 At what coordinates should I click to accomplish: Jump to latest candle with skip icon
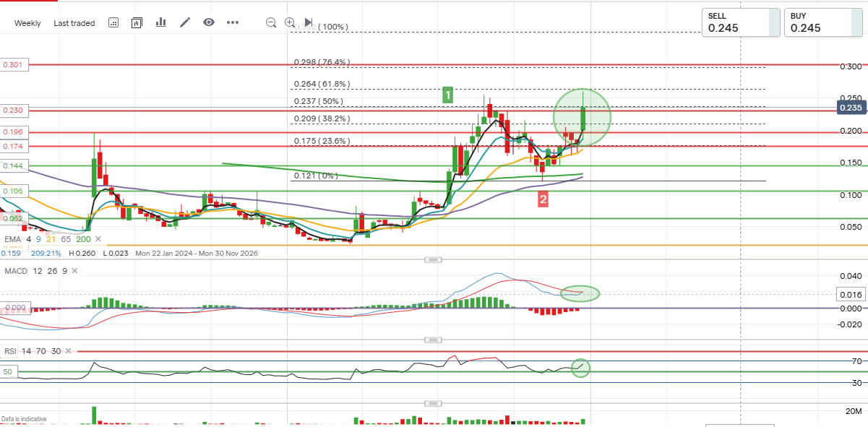click(x=309, y=22)
